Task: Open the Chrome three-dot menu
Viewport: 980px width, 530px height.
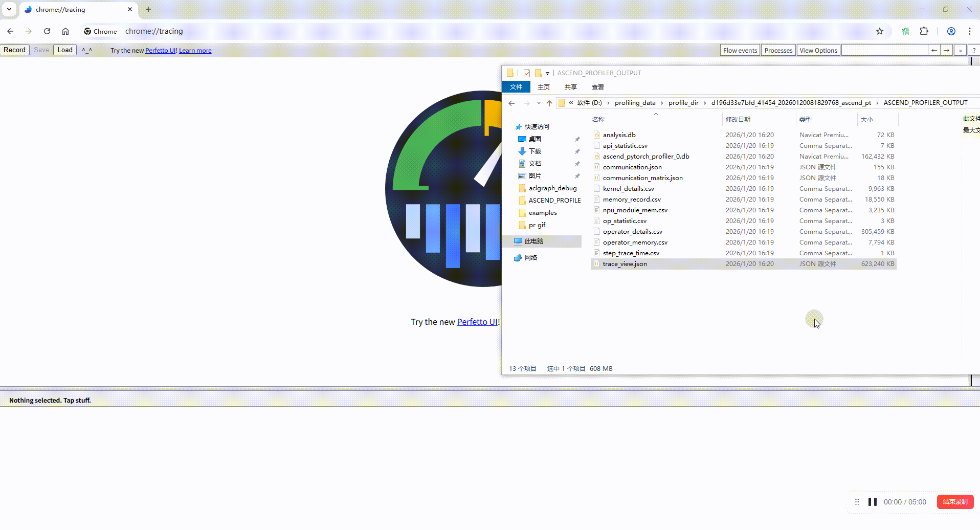Action: point(970,31)
